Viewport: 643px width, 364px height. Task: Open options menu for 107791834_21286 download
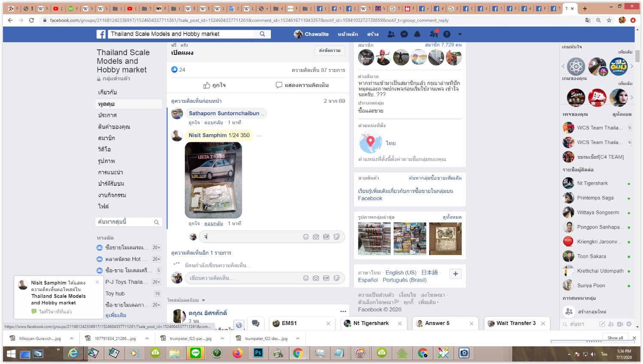point(147,338)
